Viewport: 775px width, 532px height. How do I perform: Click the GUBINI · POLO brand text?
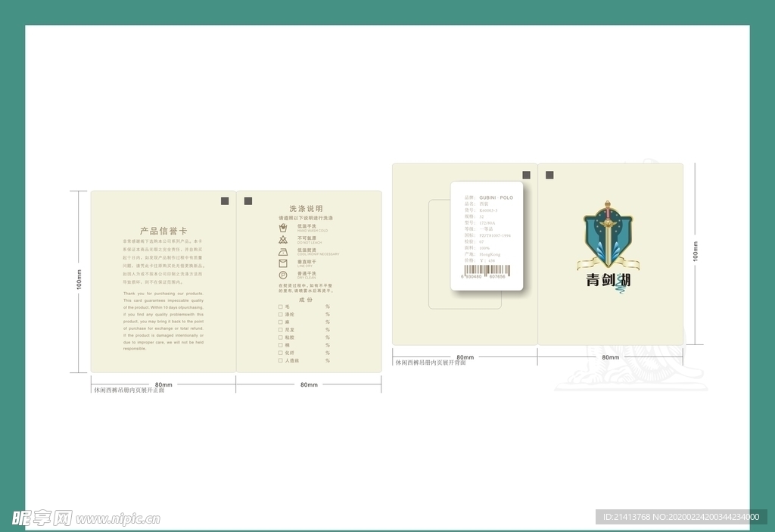click(x=496, y=198)
